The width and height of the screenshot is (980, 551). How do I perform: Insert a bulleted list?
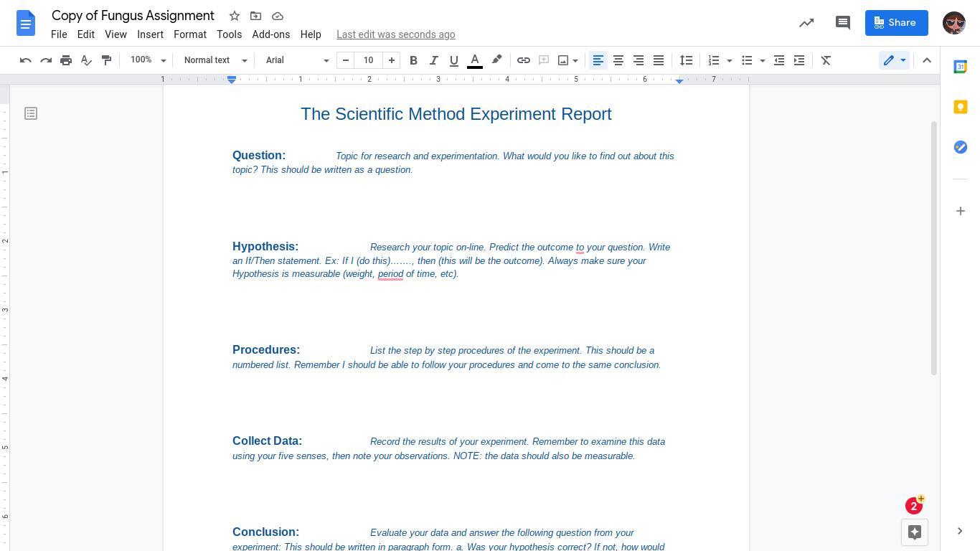click(x=747, y=60)
